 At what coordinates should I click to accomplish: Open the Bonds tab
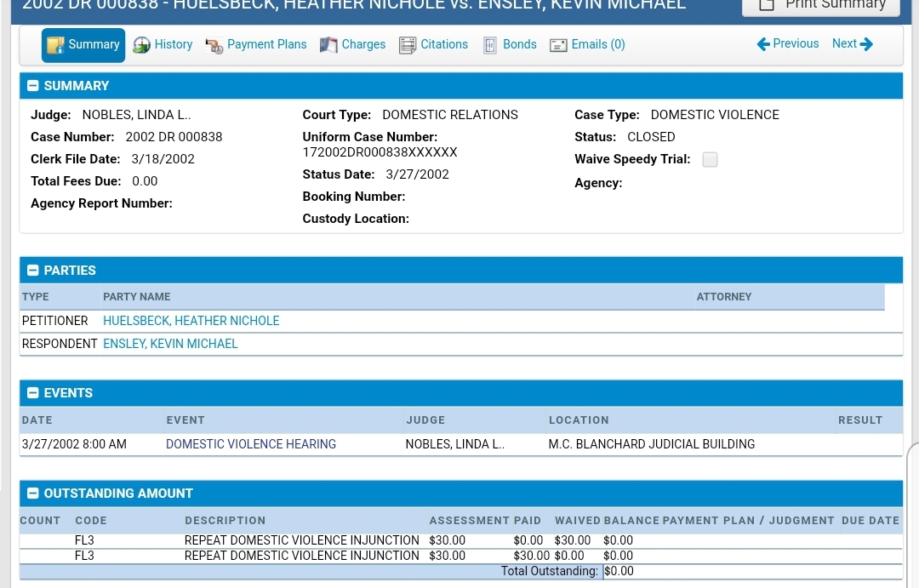point(511,44)
